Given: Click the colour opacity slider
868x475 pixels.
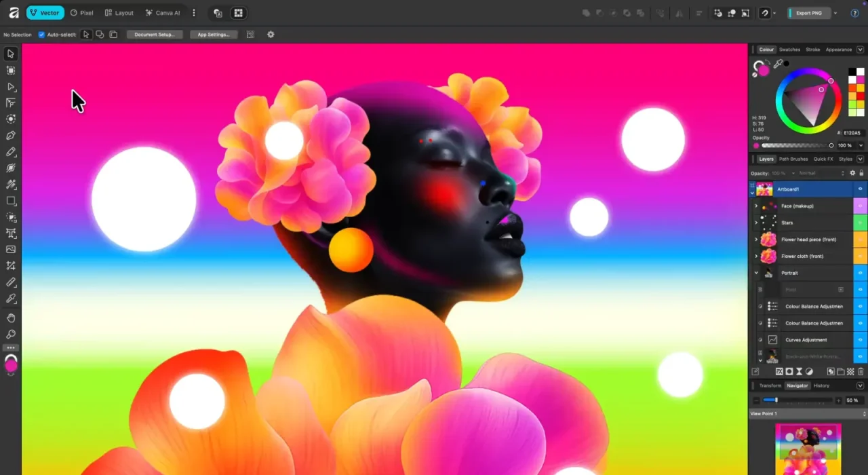Looking at the screenshot, I should pyautogui.click(x=797, y=145).
